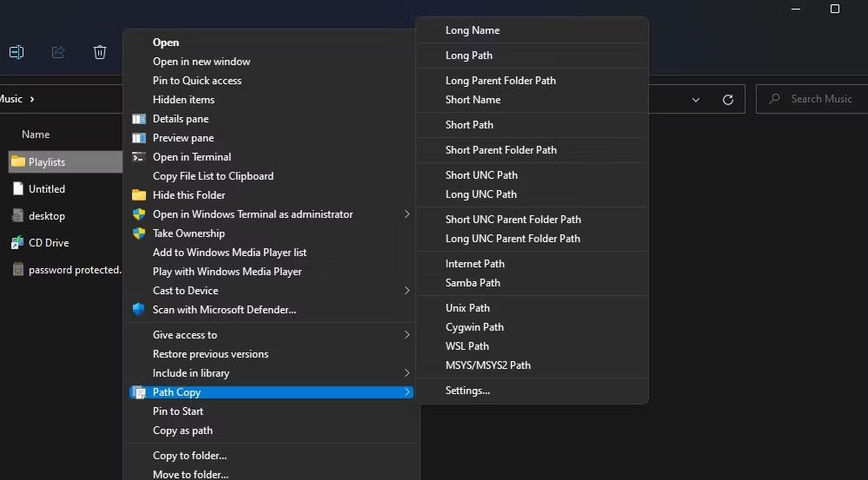Click the Untitled file icon
The height and width of the screenshot is (480, 868).
click(x=18, y=188)
